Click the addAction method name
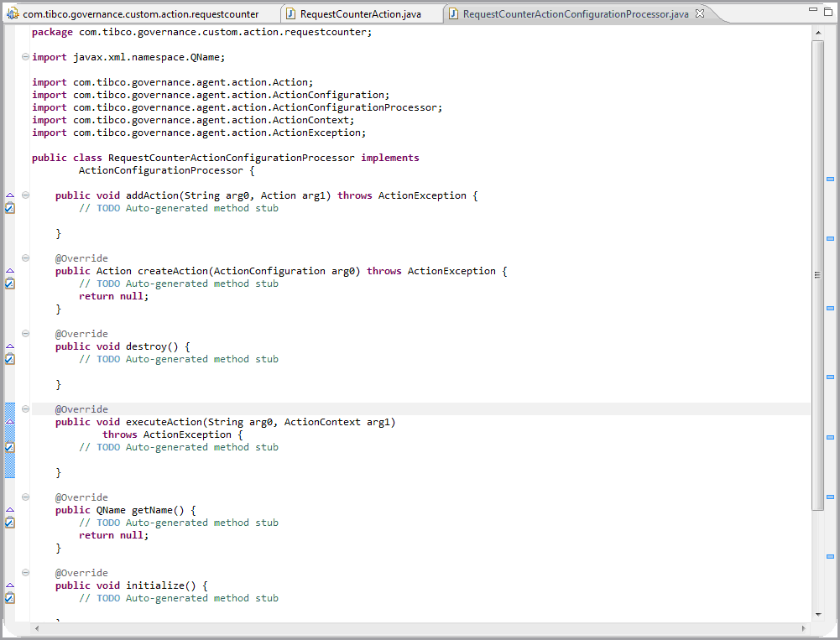Screen dimensions: 840x640 click(x=152, y=195)
